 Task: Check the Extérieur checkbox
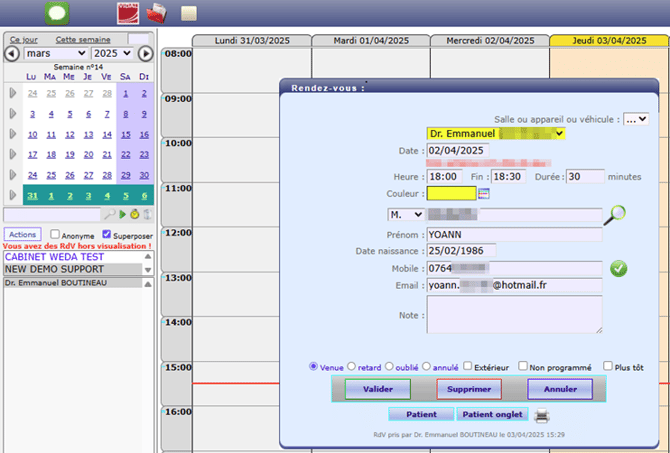click(467, 366)
